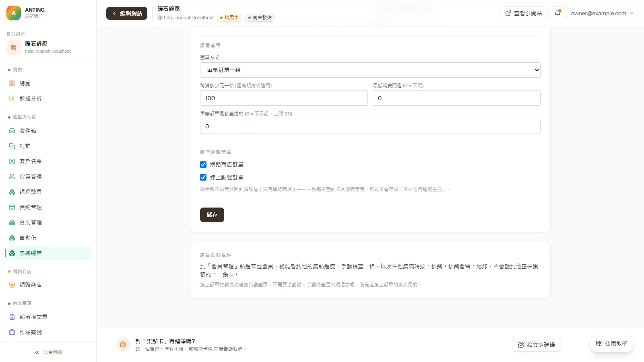
Task: Open the 會員管理 members icon
Action: point(12,177)
